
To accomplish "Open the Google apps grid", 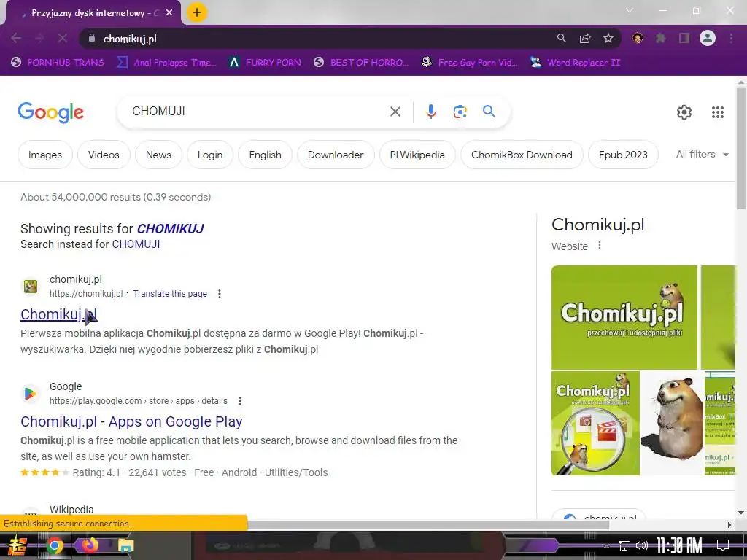I will (718, 112).
